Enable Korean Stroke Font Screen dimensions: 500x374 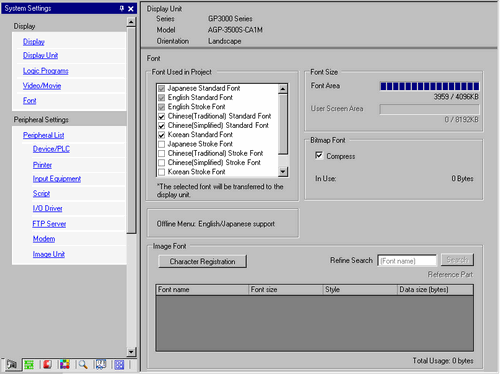162,172
